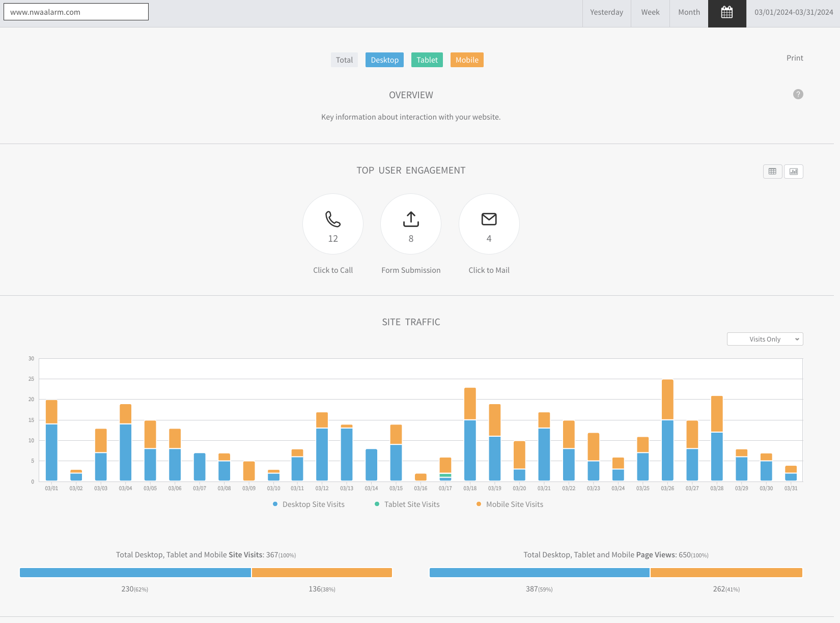Open the calendar date picker icon
Image resolution: width=840 pixels, height=623 pixels.
tap(727, 13)
